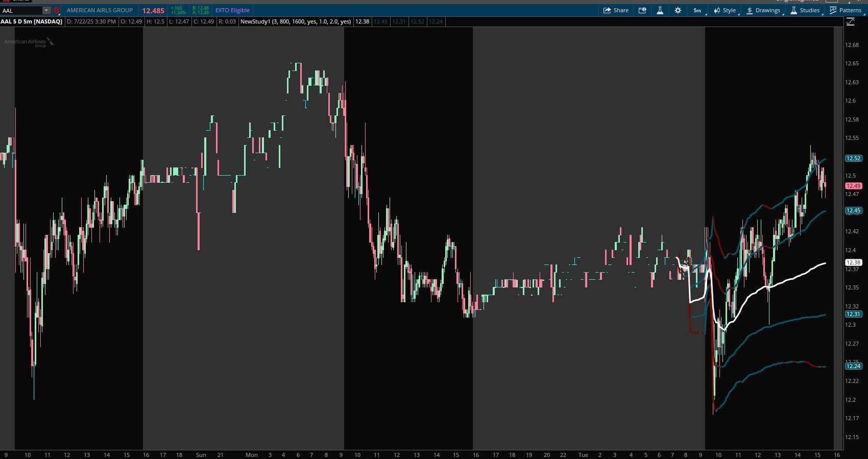Click the Tue label on time axis

click(583, 455)
